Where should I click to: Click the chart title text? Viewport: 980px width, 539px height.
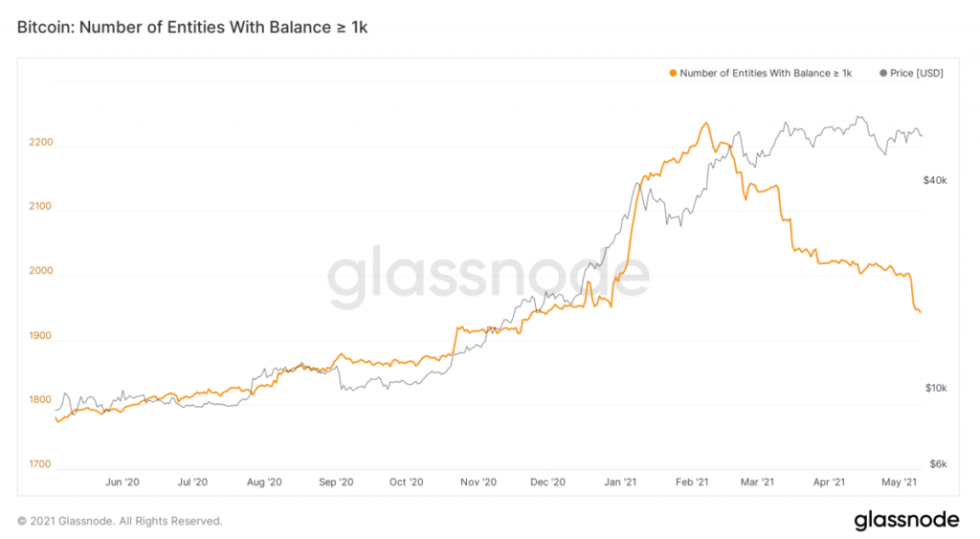[x=192, y=28]
